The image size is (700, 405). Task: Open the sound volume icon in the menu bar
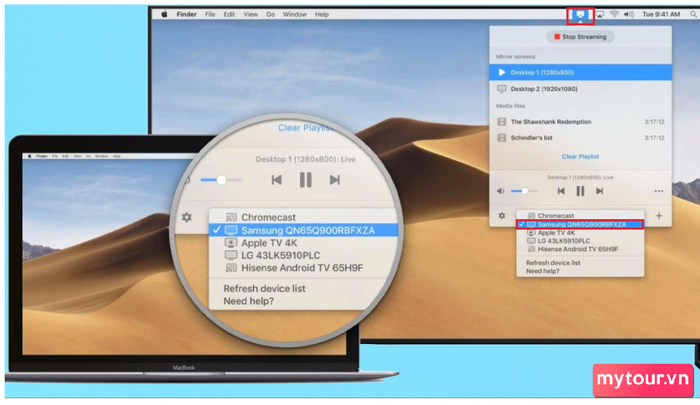point(629,14)
